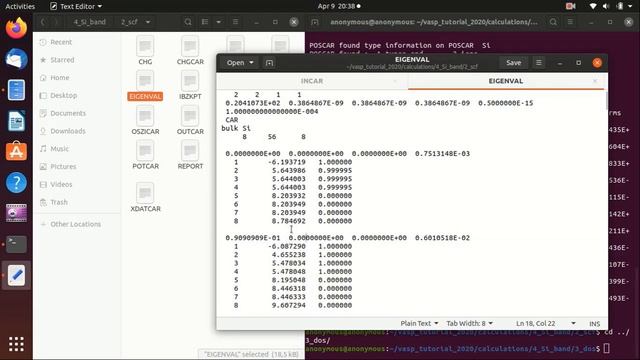This screenshot has height=360, width=640.
Task: Click the terminal search icon
Action: coord(553,22)
